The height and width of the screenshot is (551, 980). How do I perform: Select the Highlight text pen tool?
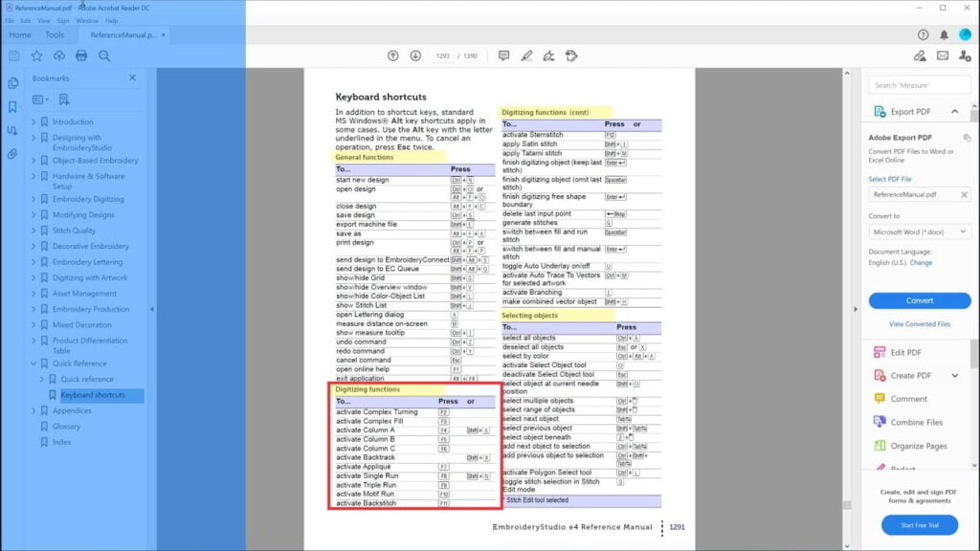coord(526,55)
